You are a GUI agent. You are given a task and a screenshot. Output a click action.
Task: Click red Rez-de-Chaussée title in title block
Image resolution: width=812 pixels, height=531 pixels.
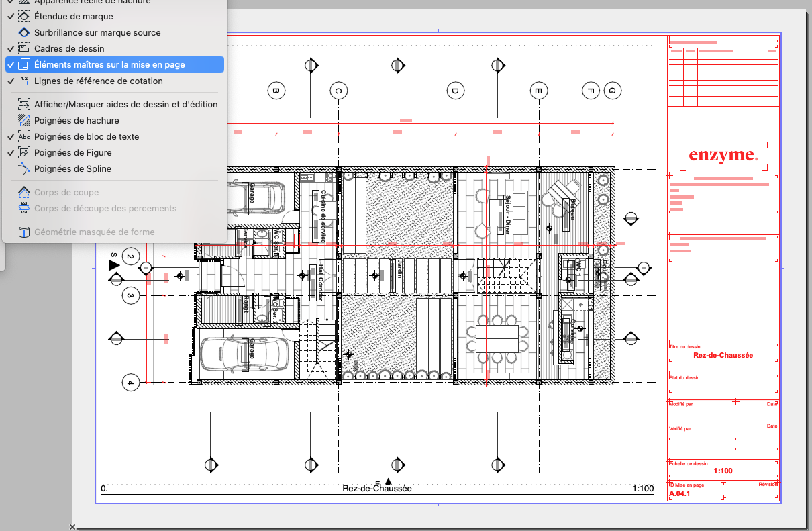pyautogui.click(x=723, y=356)
